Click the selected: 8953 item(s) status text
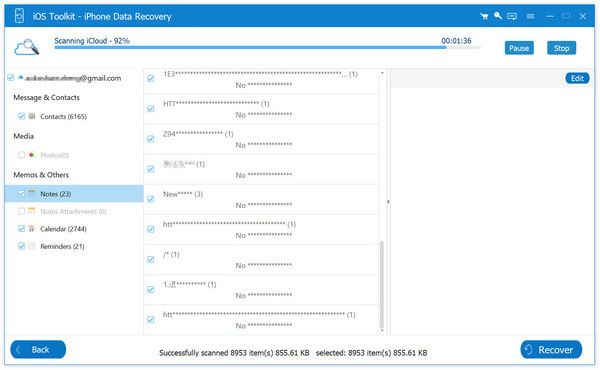Viewport: 600px width, 370px height. (x=371, y=353)
